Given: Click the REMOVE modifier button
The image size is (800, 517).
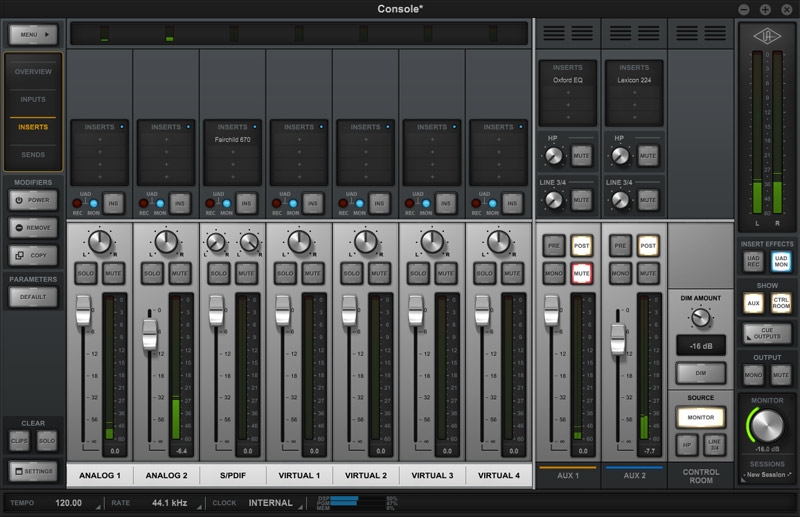Looking at the screenshot, I should pyautogui.click(x=33, y=228).
